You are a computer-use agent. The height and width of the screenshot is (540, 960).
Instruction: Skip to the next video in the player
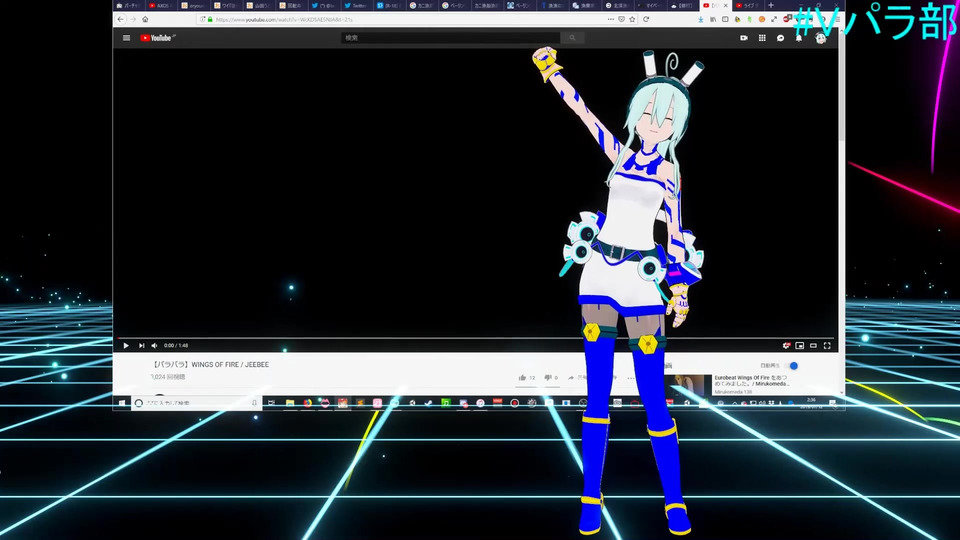coord(141,345)
